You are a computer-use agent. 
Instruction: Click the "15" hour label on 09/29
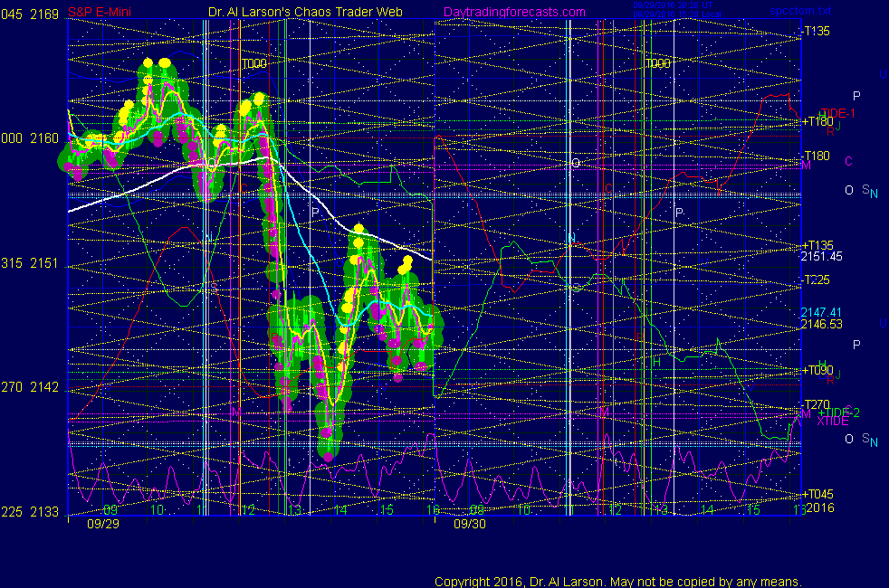click(x=386, y=510)
